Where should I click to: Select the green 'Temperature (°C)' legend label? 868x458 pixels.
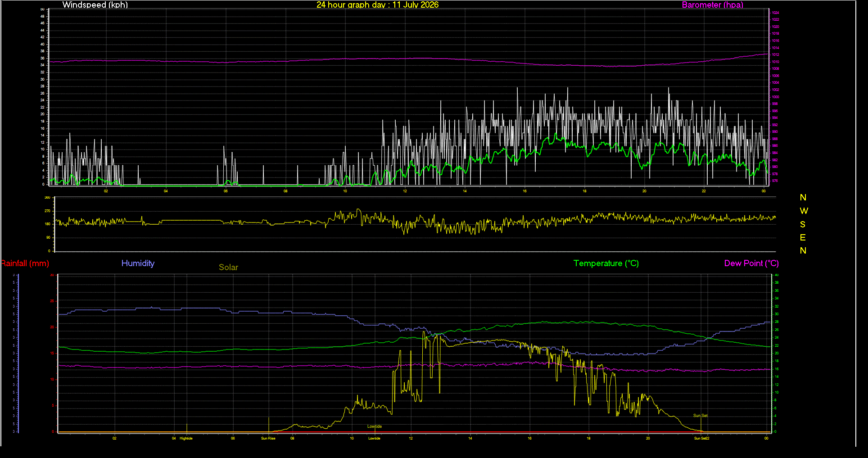click(x=606, y=263)
